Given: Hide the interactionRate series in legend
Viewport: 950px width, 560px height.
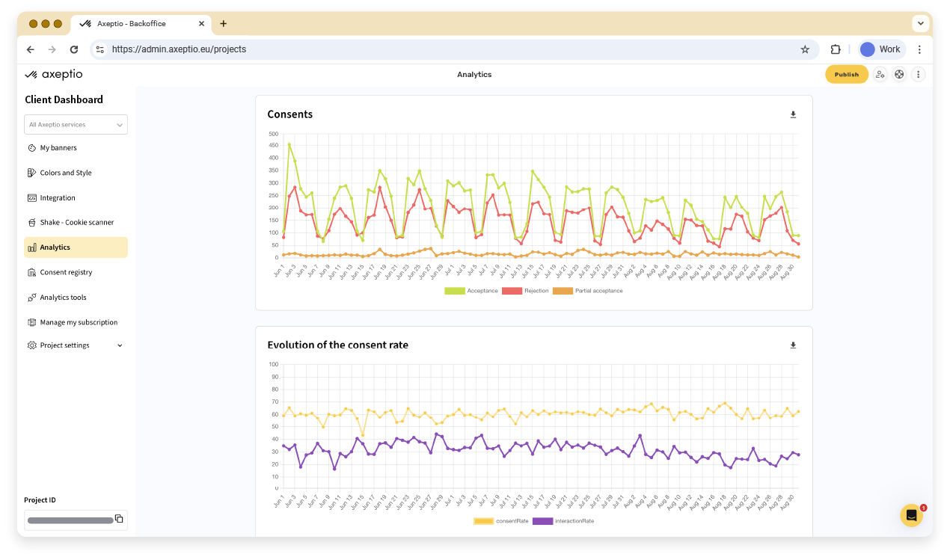Looking at the screenshot, I should coord(542,521).
